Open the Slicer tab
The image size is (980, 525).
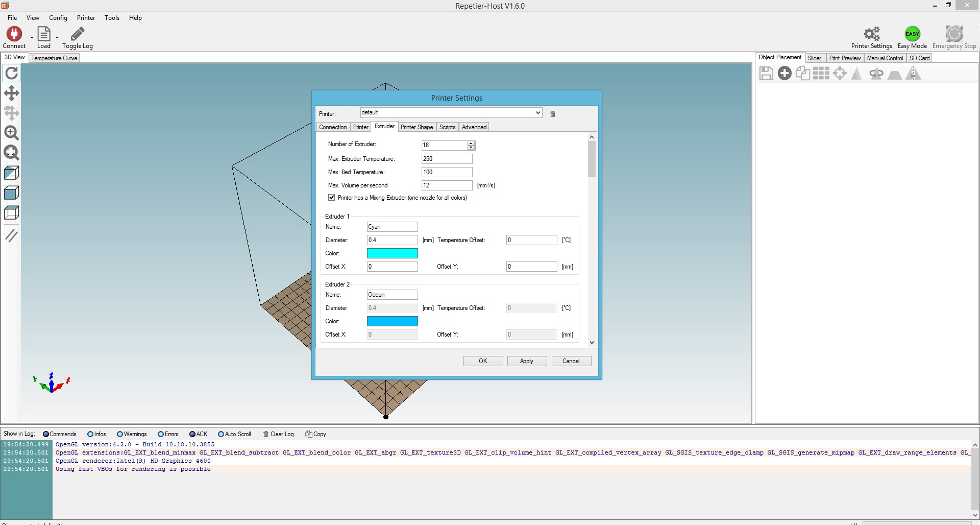(x=815, y=58)
